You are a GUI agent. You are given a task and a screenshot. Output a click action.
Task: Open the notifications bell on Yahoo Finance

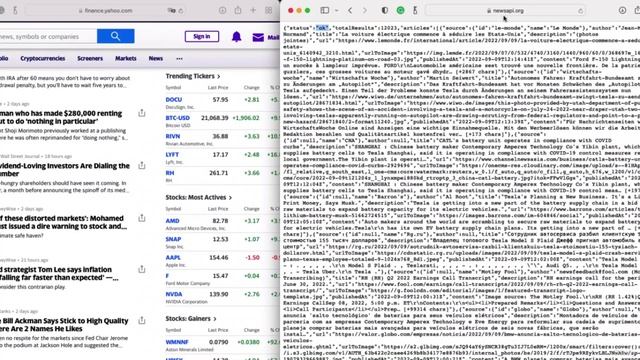coord(236,37)
